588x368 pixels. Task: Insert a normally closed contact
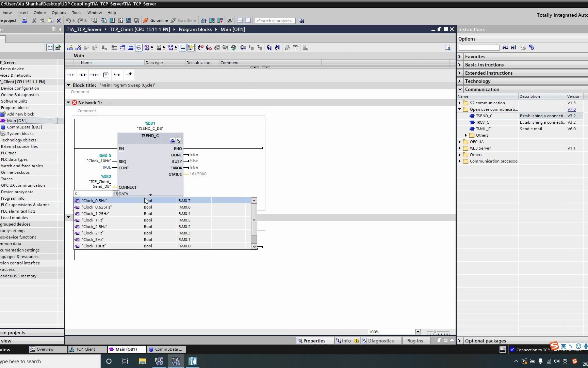tap(83, 75)
